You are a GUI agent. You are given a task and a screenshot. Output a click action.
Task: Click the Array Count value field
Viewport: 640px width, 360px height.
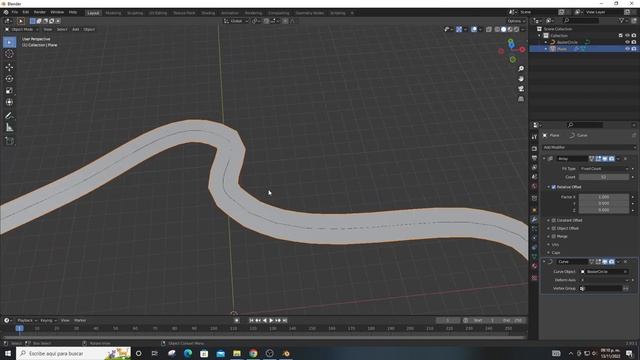click(604, 177)
